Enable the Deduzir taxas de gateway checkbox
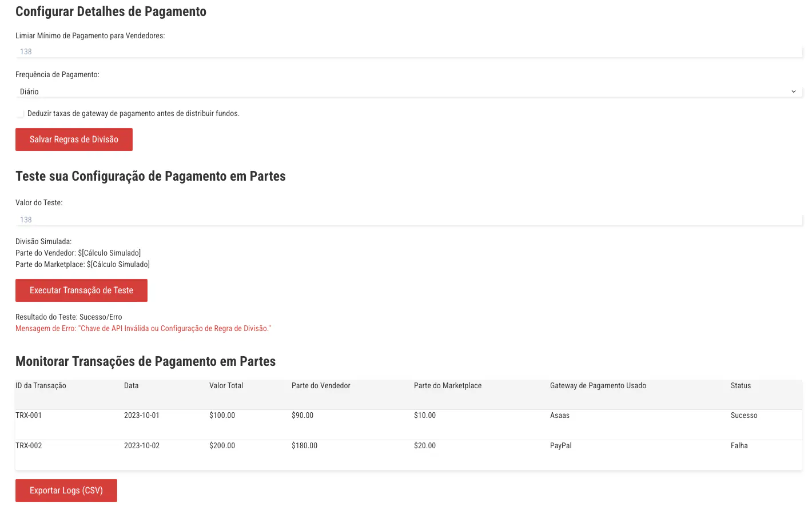Viewport: 812px width, 506px height. click(21, 114)
